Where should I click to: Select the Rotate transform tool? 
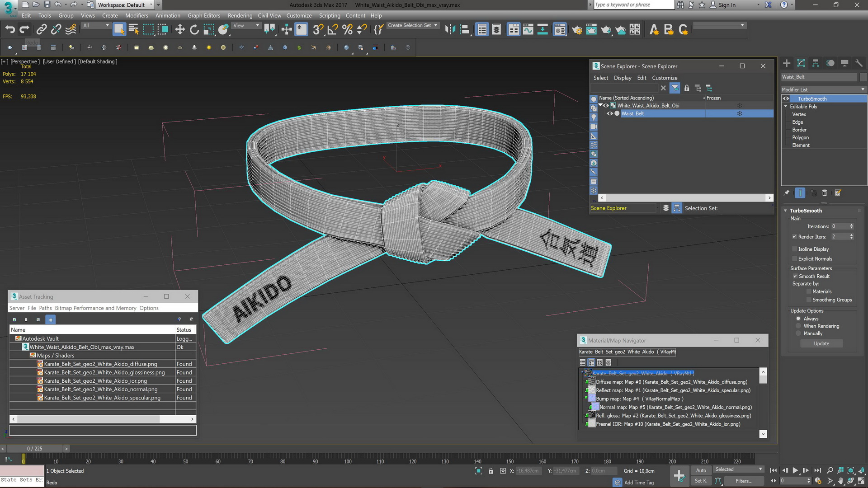[194, 30]
